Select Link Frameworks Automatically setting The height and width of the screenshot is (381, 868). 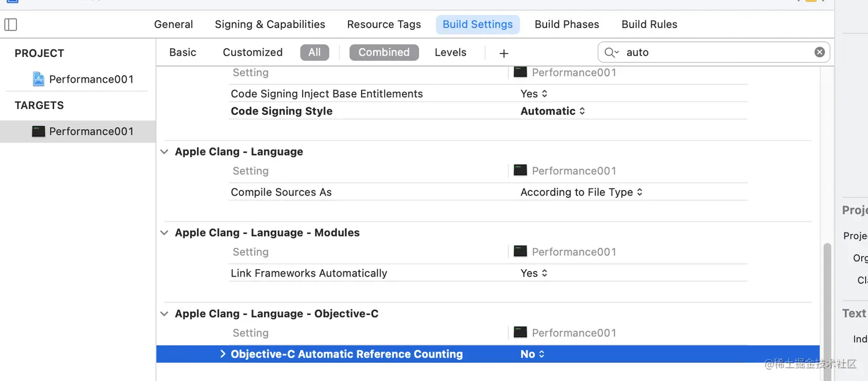[309, 273]
